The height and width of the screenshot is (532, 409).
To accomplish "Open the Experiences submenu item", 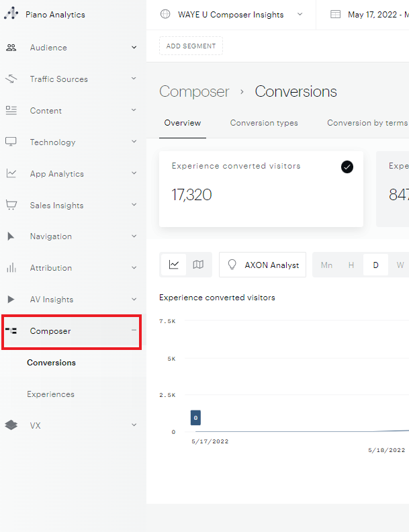I will pyautogui.click(x=50, y=394).
